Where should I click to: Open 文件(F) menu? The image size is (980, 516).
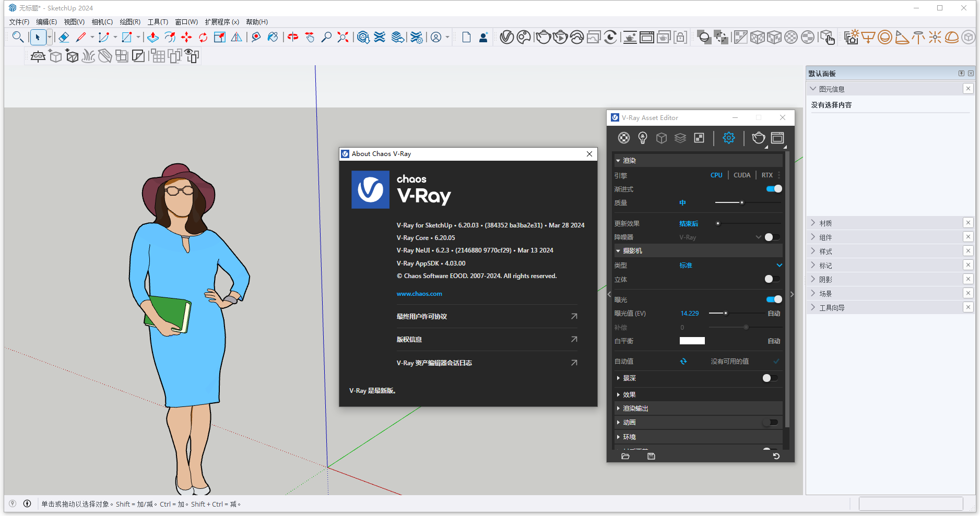(x=19, y=22)
